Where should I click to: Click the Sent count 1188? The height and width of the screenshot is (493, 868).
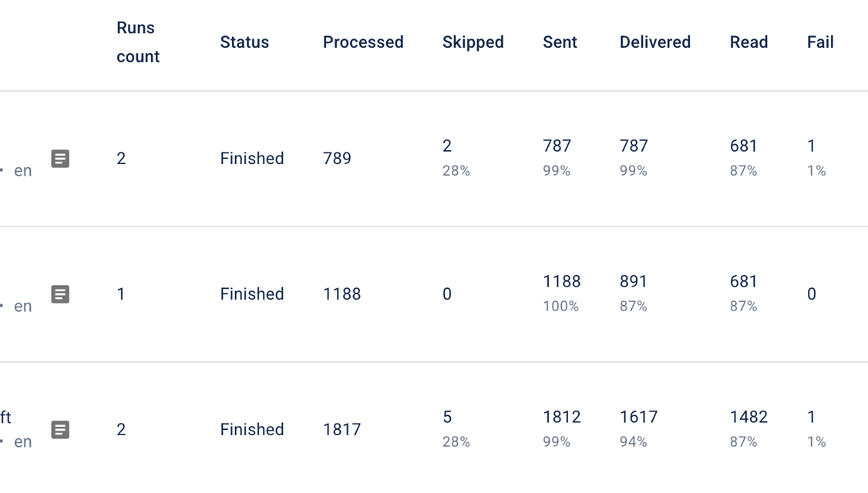[561, 282]
